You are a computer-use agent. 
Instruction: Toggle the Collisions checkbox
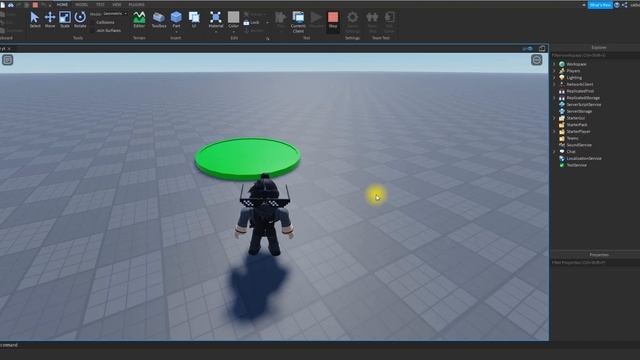point(92,22)
